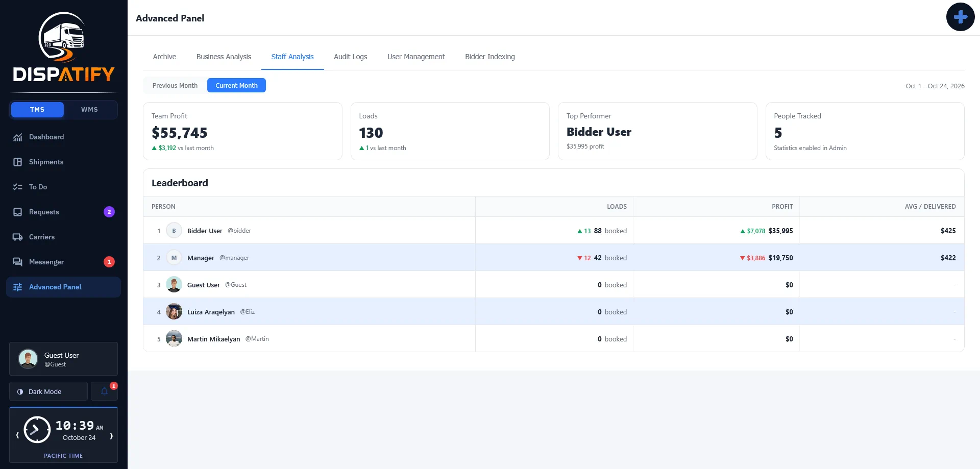Click the Requests badge showing 2

109,212
